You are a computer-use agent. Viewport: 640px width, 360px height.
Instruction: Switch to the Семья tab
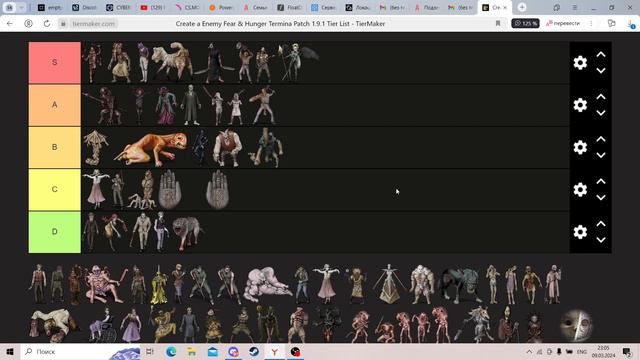(x=256, y=7)
